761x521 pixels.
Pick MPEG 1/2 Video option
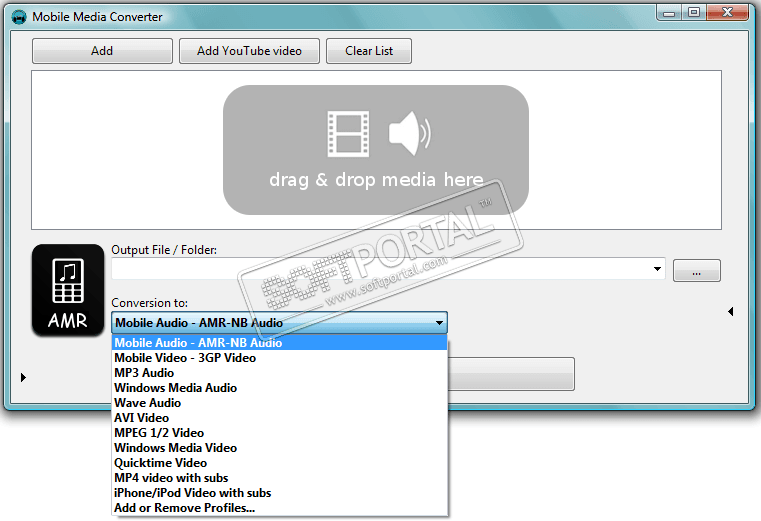pyautogui.click(x=279, y=433)
